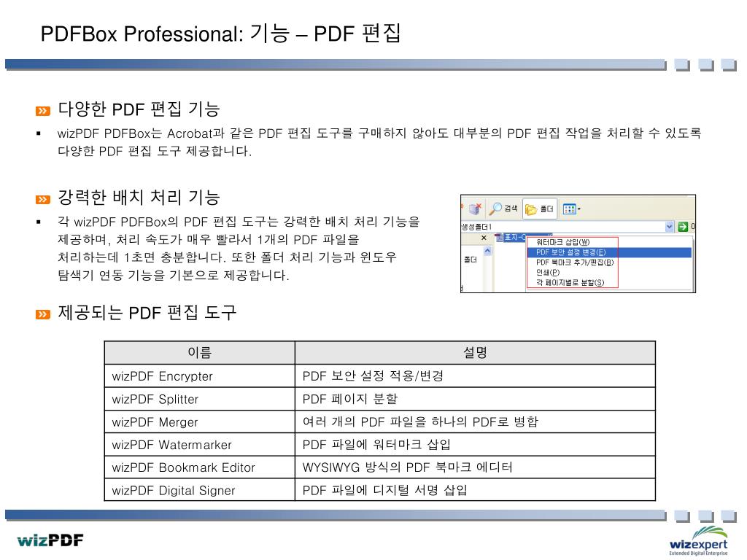Screen dimensions: 747x560
Task: Toggle the 폴더 folders toolbar button
Action: (540, 209)
